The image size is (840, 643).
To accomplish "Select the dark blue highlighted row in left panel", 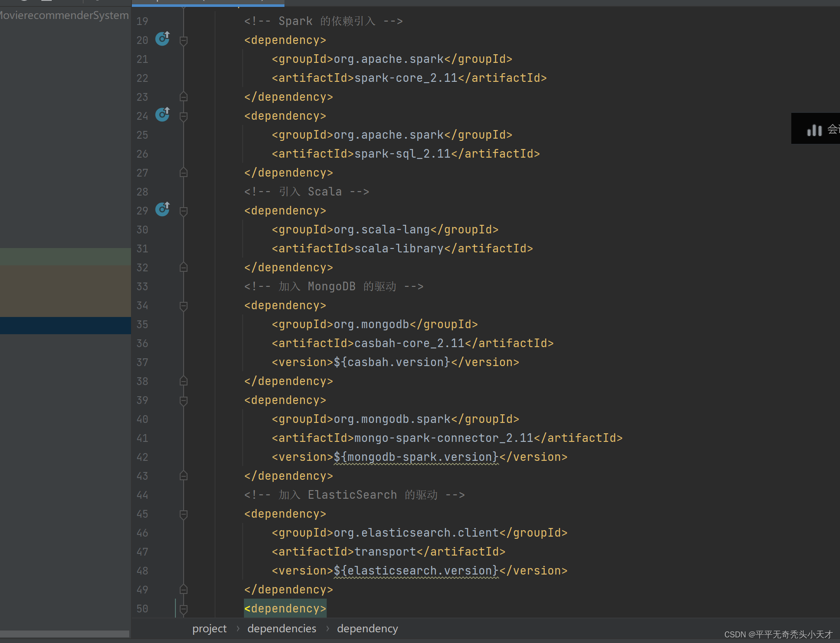I will click(65, 326).
